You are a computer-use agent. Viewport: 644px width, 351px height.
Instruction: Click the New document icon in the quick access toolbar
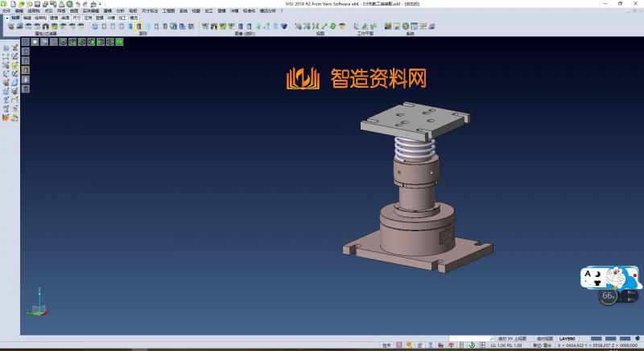[x=13, y=4]
